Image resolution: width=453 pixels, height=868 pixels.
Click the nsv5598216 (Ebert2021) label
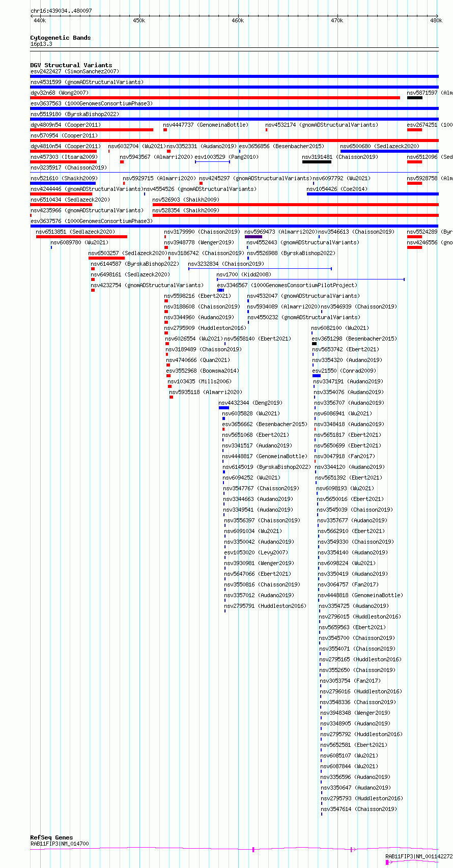[197, 296]
